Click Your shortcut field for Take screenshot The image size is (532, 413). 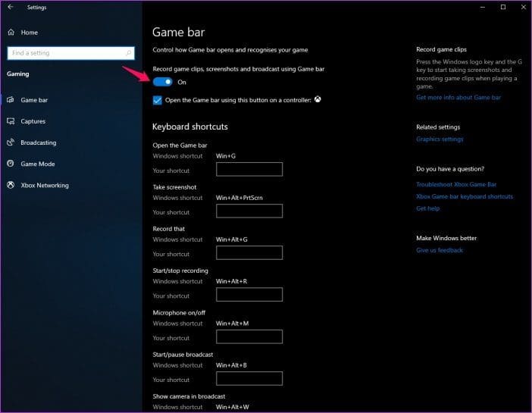(249, 211)
